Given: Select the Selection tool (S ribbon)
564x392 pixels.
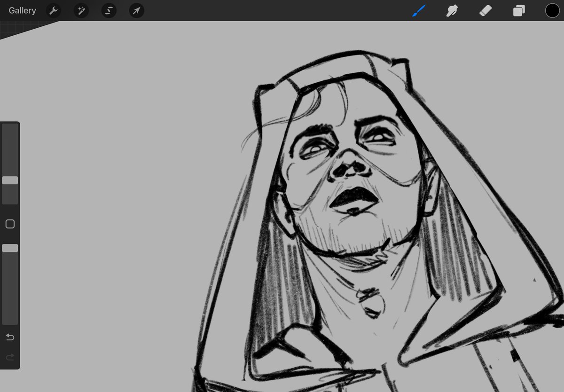Looking at the screenshot, I should [x=109, y=10].
